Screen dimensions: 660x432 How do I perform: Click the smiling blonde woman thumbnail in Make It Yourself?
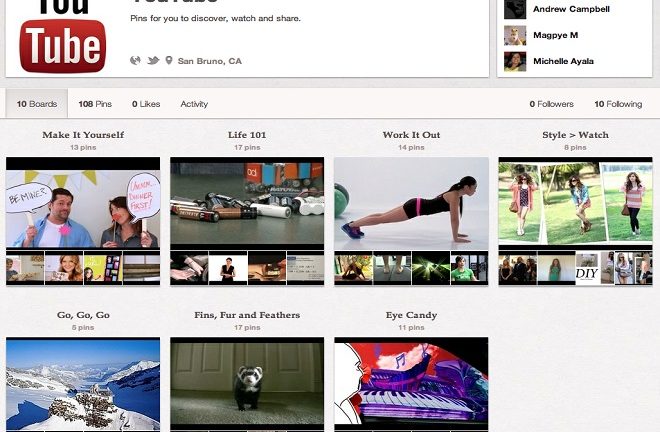coord(64,269)
